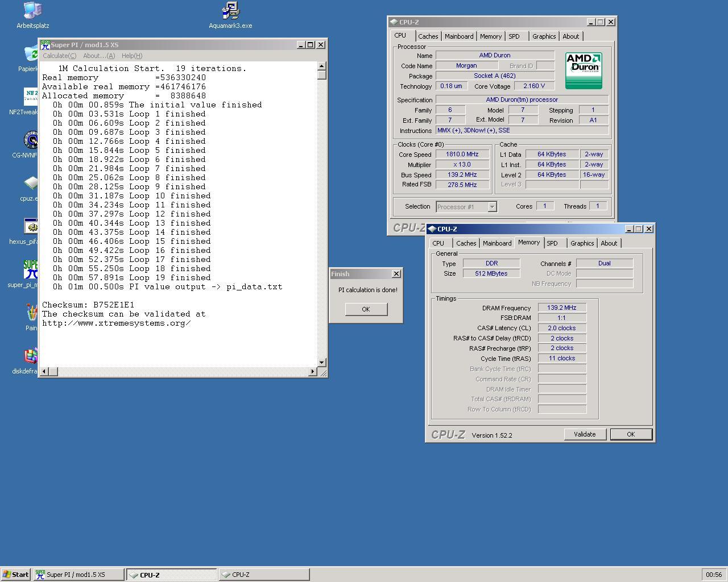728x582 pixels.
Task: Open the Calculate menu in Super PI
Action: (x=59, y=56)
